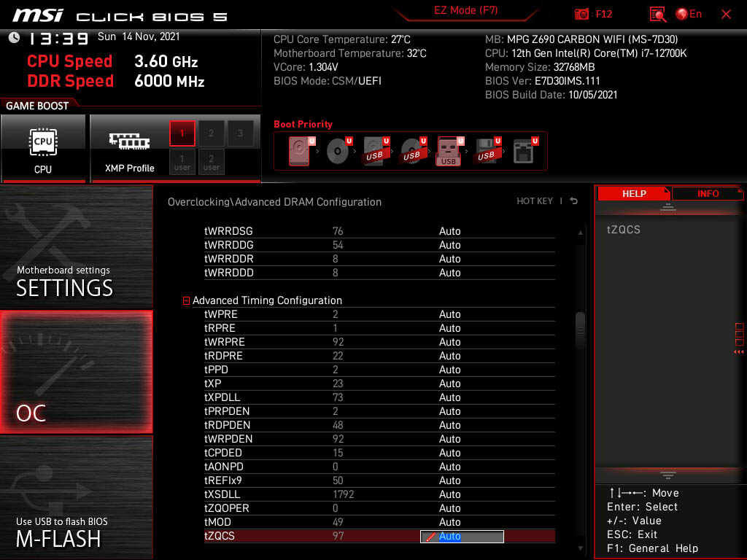Viewport: 747px width, 560px height.
Task: Open the tZQCS Auto value field
Action: [x=462, y=537]
